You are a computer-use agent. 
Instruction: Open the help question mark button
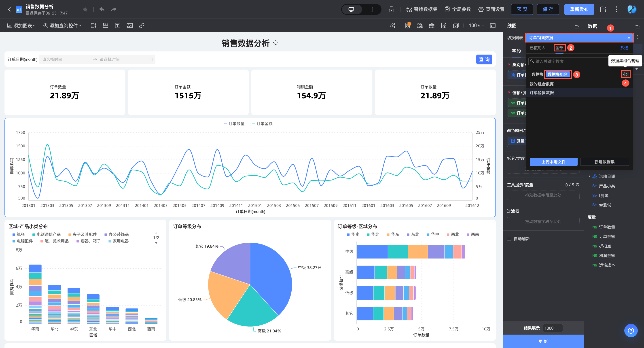pyautogui.click(x=631, y=331)
